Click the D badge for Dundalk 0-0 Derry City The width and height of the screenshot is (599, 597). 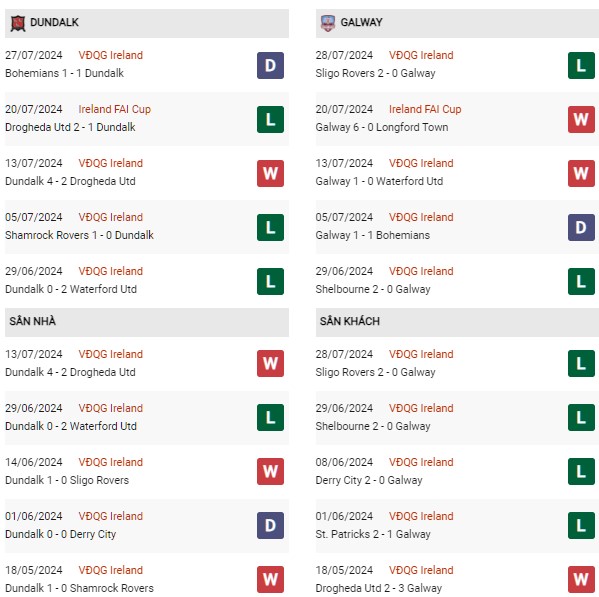coord(270,525)
